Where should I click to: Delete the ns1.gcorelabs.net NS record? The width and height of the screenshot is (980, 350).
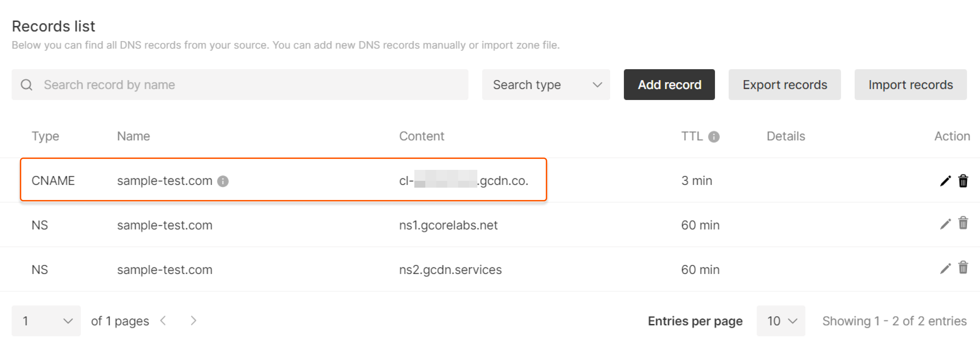(x=963, y=223)
